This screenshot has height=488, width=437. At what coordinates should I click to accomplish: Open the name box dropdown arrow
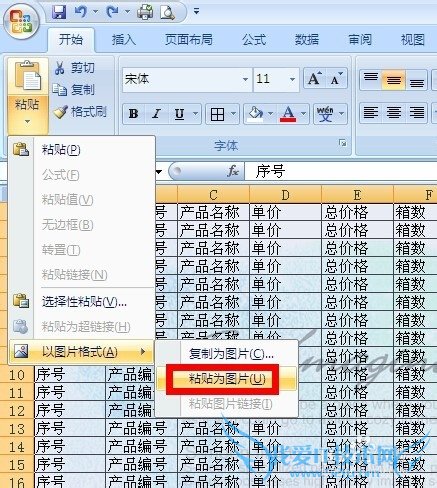[x=159, y=172]
